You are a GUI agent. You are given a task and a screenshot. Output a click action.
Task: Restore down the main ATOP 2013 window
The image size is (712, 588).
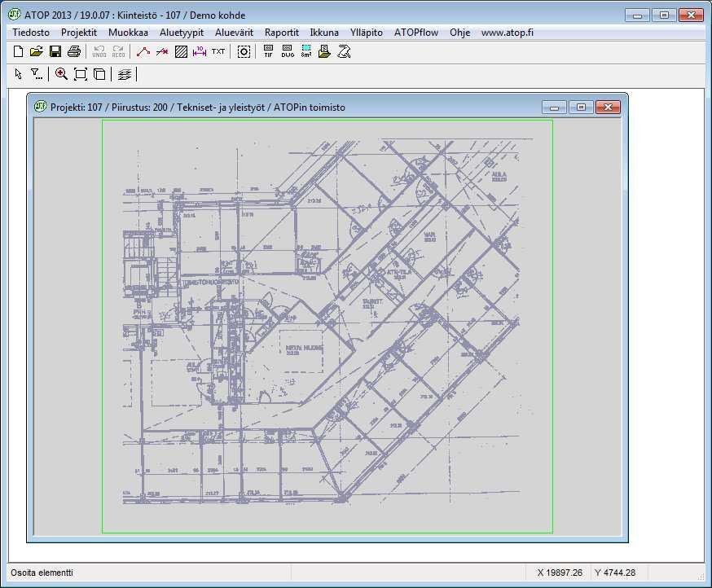664,15
